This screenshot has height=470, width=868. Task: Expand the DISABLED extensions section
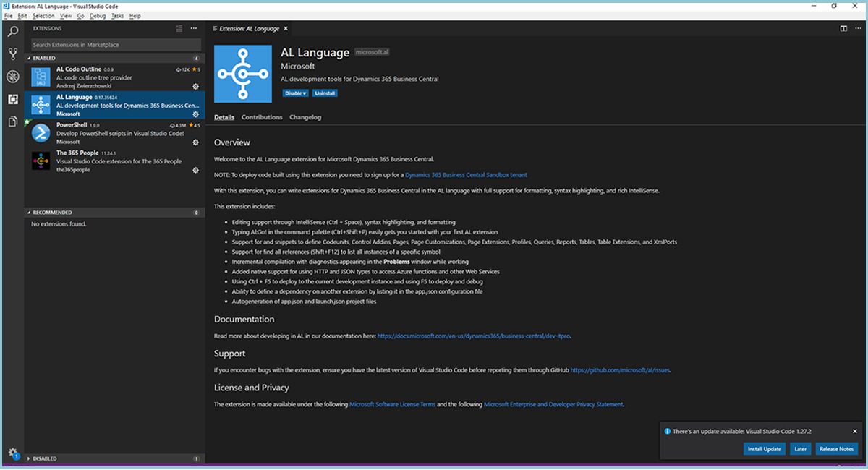coord(43,458)
